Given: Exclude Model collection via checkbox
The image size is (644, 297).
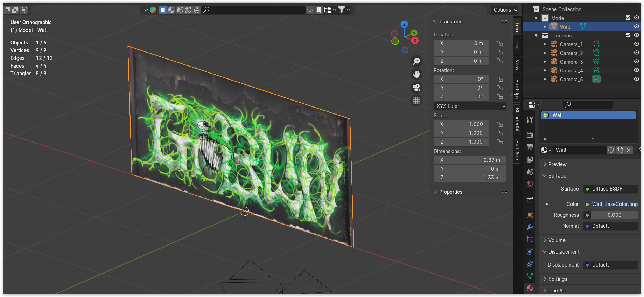Looking at the screenshot, I should tap(628, 18).
